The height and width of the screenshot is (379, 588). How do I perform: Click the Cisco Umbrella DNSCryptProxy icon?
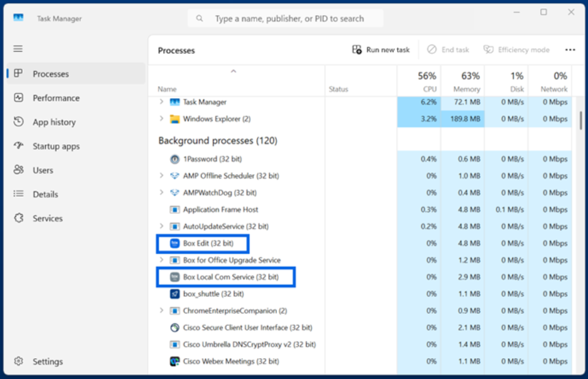click(x=175, y=345)
